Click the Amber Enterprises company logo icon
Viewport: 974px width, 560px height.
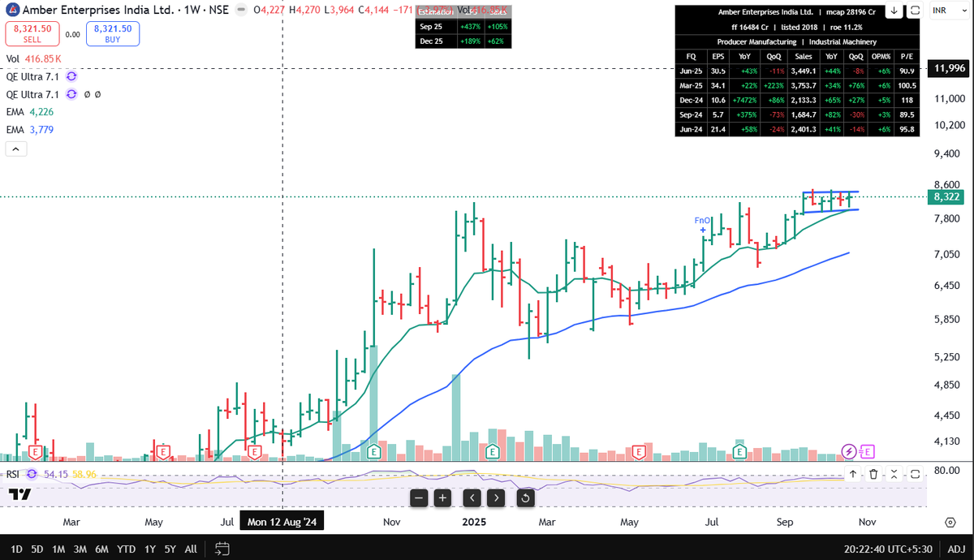click(x=11, y=11)
